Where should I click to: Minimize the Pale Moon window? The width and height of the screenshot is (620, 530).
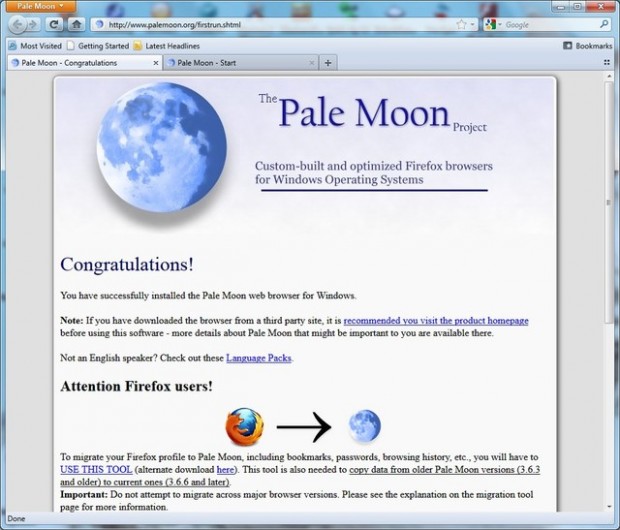point(561,6)
